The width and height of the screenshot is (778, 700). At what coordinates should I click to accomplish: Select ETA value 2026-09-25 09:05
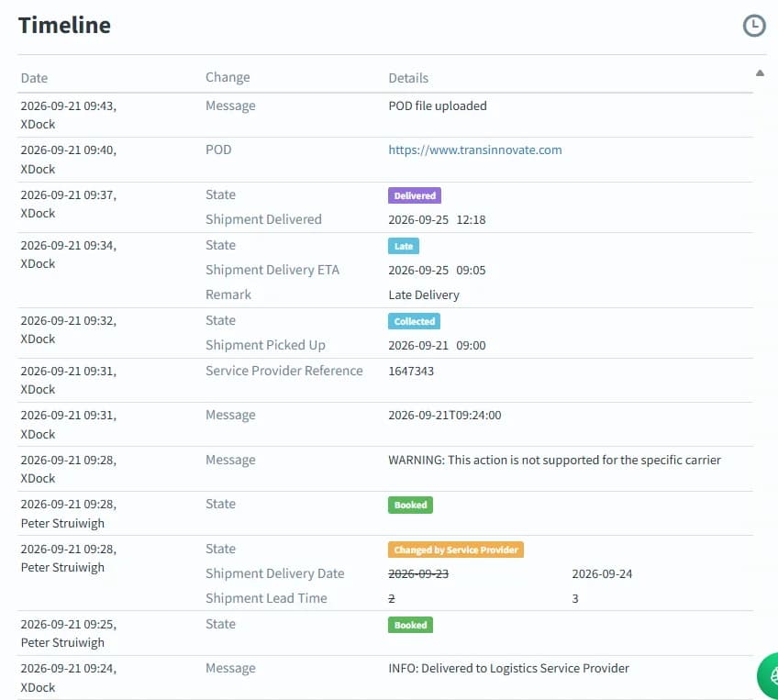[437, 271]
